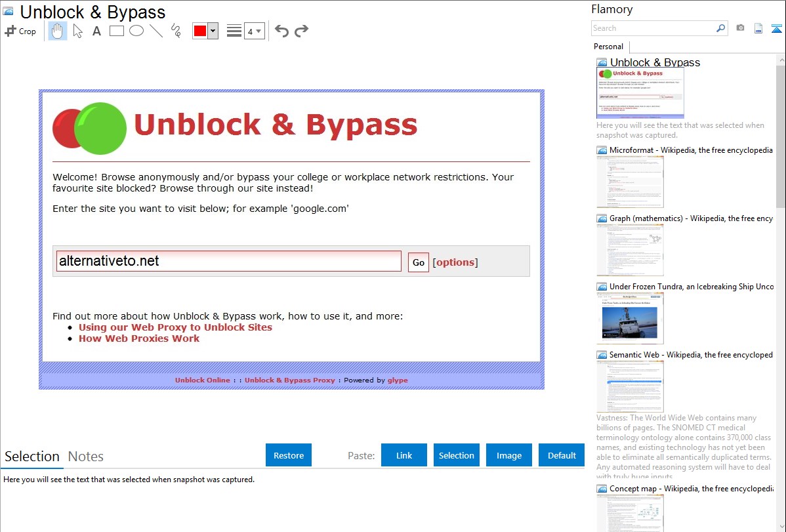Viewport: 786px width, 532px height.
Task: Click sidebar scrollbar up arrow
Action: point(781,60)
